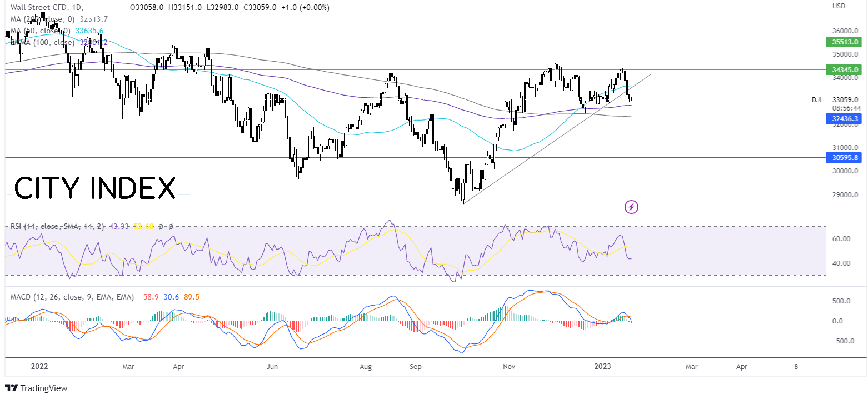
Task: Open the MACD indicator legend settings
Action: pyautogui.click(x=104, y=297)
